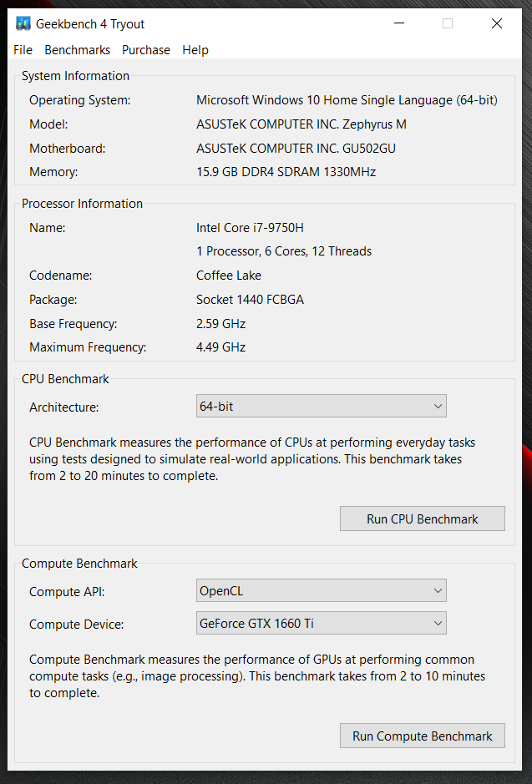
Task: Minimize the Geekbench 4 Tryout window
Action: (x=399, y=23)
